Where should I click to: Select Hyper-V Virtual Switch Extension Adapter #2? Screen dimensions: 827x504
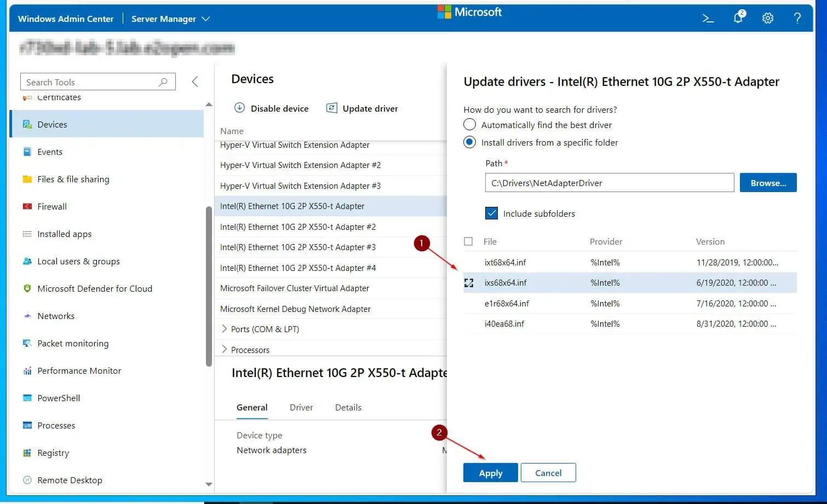point(331,165)
